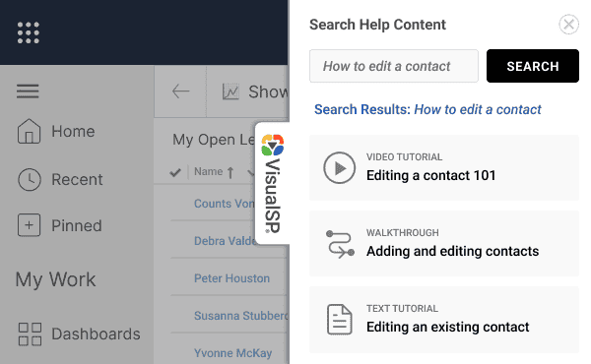Click the black SEARCH button
591x364 pixels.
pyautogui.click(x=533, y=66)
